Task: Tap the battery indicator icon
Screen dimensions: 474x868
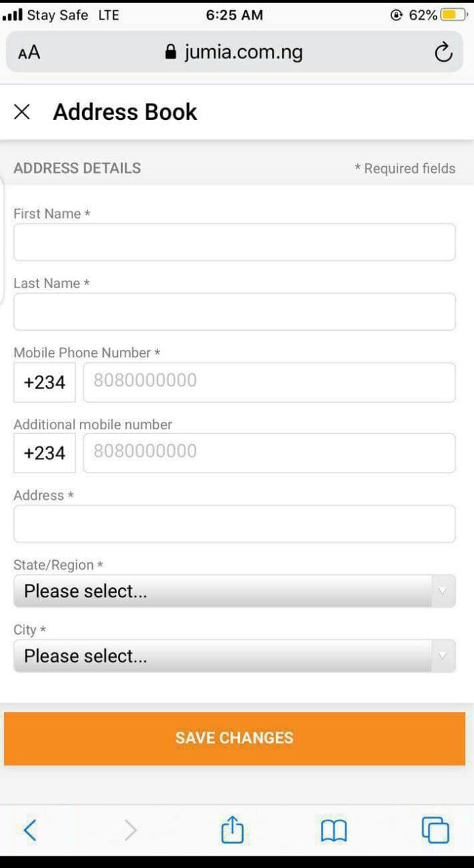Action: [x=452, y=15]
